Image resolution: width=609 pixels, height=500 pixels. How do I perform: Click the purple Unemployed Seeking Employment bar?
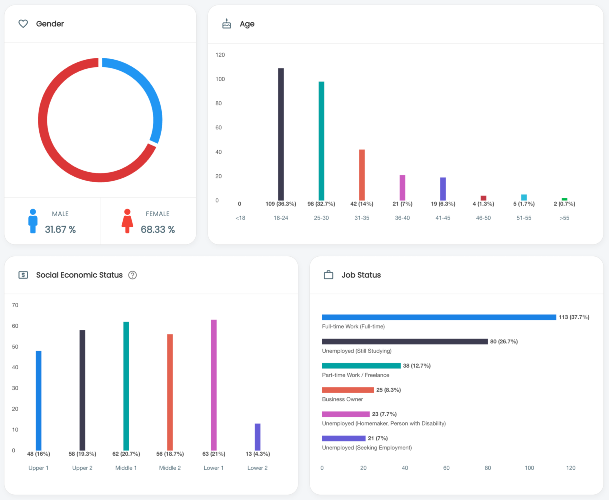344,438
